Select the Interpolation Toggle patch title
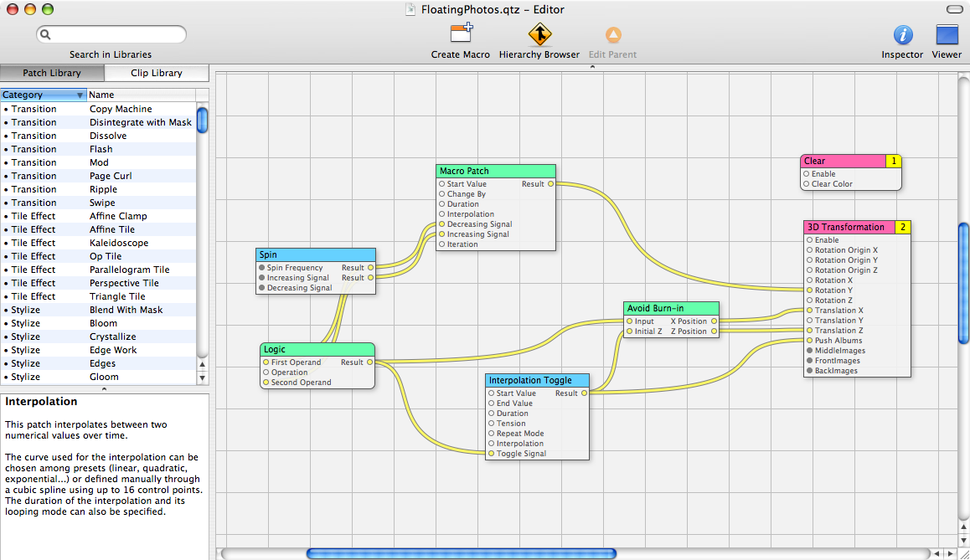 coord(537,380)
